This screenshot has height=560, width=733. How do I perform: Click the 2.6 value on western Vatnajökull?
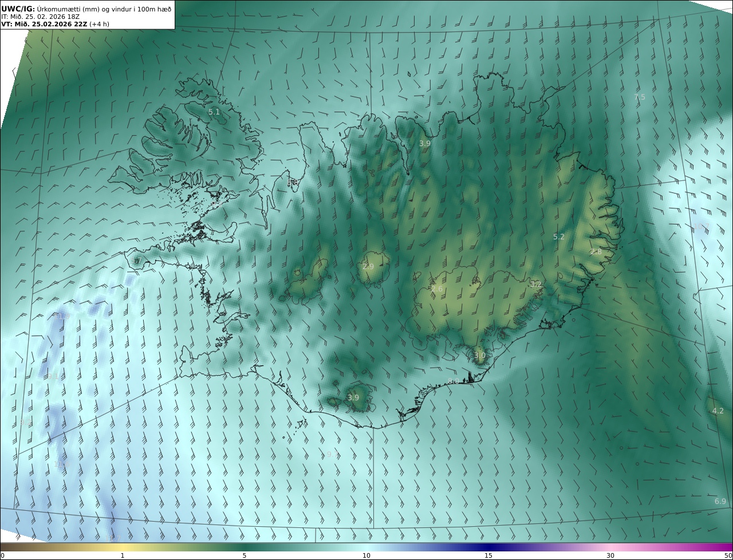(x=437, y=289)
